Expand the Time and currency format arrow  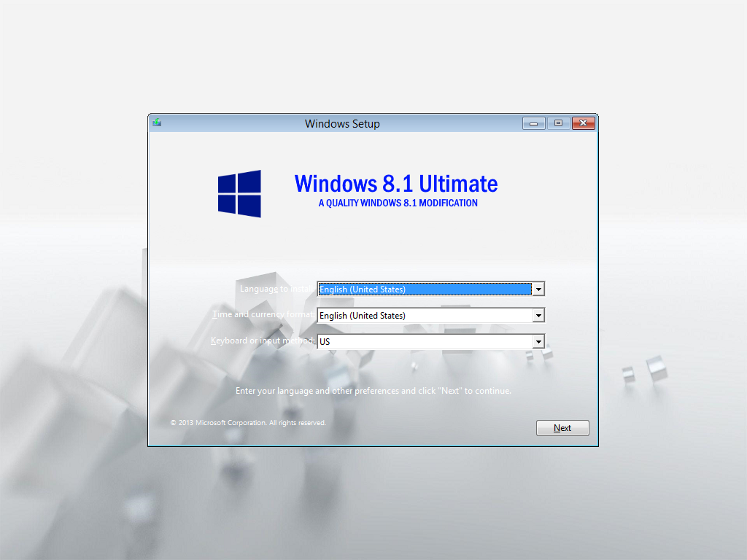[x=538, y=315]
